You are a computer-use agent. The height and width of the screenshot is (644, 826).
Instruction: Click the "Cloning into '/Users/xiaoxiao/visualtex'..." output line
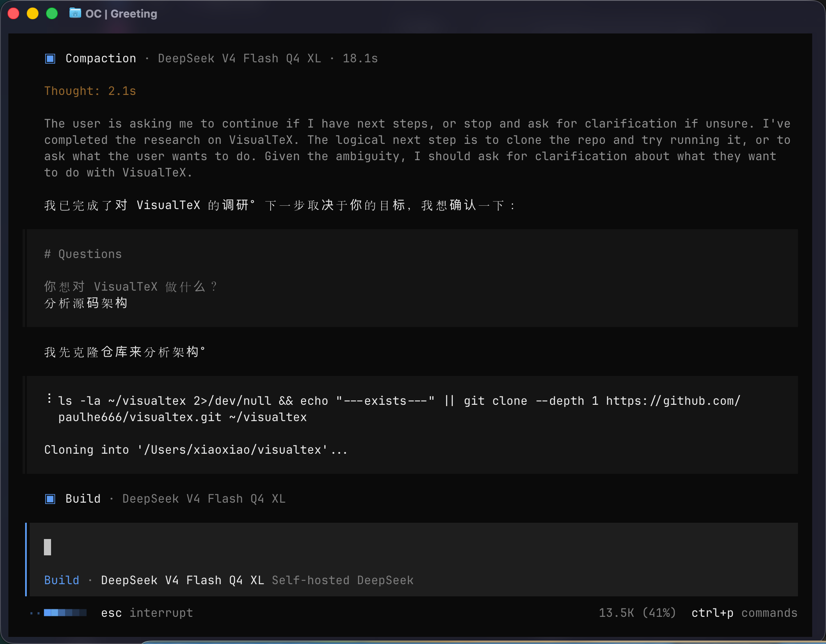pos(196,450)
